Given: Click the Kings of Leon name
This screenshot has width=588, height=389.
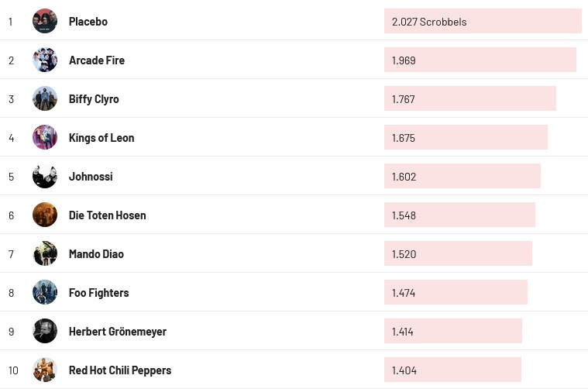Looking at the screenshot, I should point(101,138).
